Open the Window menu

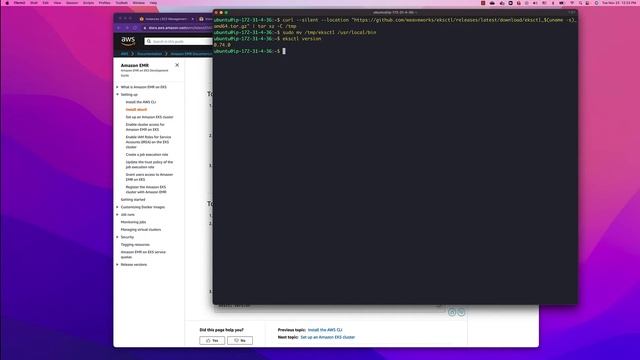pyautogui.click(x=139, y=3)
